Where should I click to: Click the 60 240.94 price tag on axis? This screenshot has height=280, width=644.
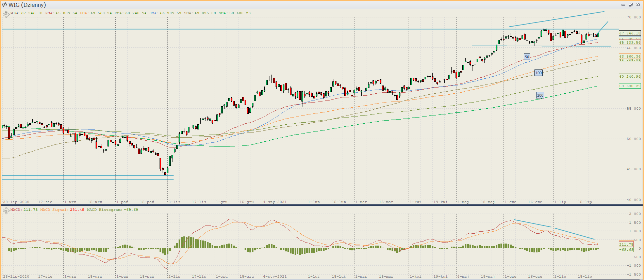(x=629, y=77)
